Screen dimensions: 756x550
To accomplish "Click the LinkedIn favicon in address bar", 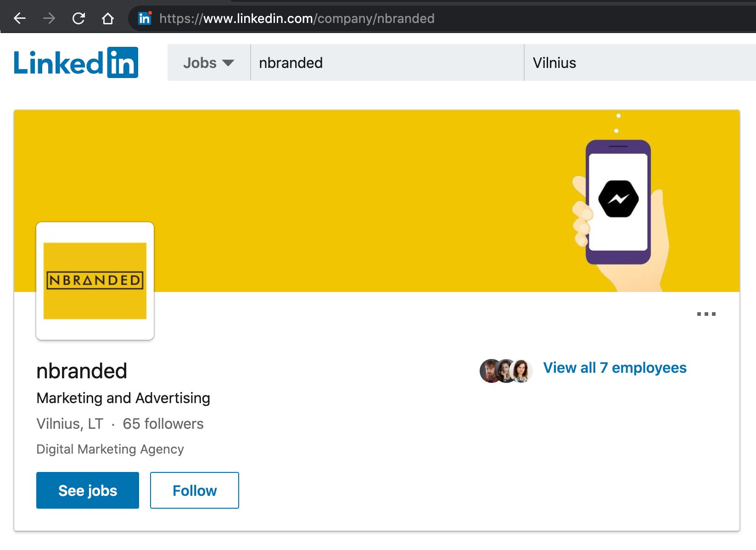I will [x=145, y=18].
